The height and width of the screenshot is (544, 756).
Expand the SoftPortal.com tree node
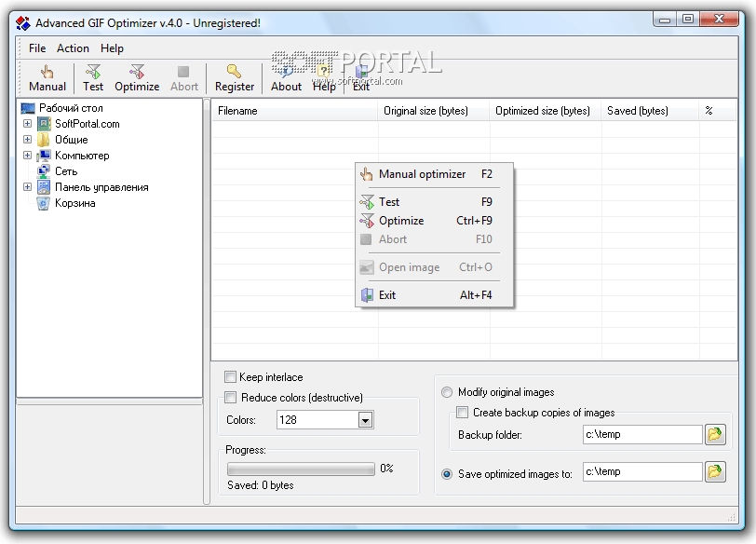(x=28, y=124)
